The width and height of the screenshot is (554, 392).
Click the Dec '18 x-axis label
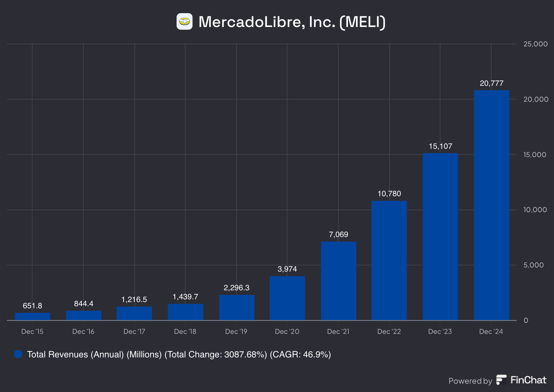185,331
